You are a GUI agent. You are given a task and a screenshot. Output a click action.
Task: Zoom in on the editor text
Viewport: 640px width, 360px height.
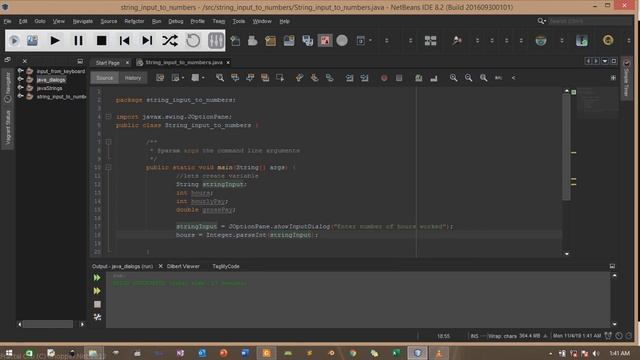453,78
